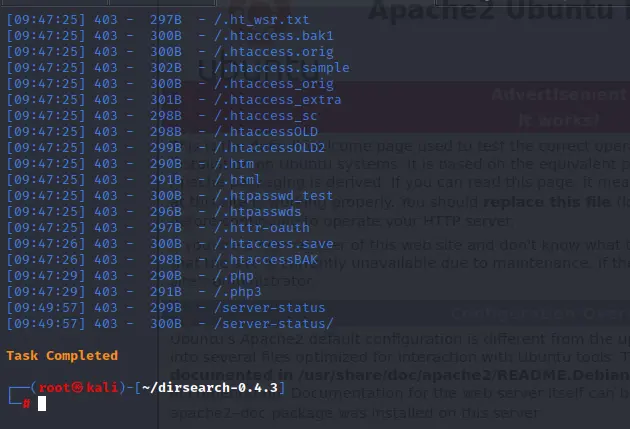This screenshot has height=429, width=630.
Task: Click the orange Task Completed message
Action: click(62, 355)
